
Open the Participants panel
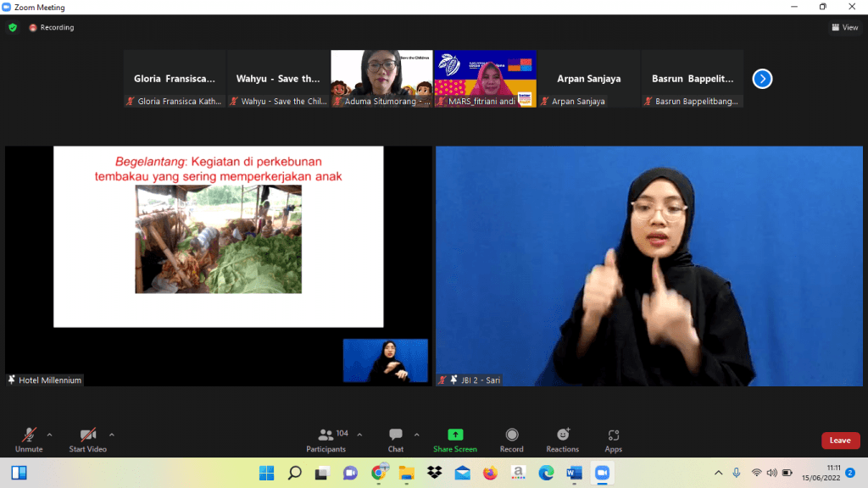pyautogui.click(x=326, y=440)
